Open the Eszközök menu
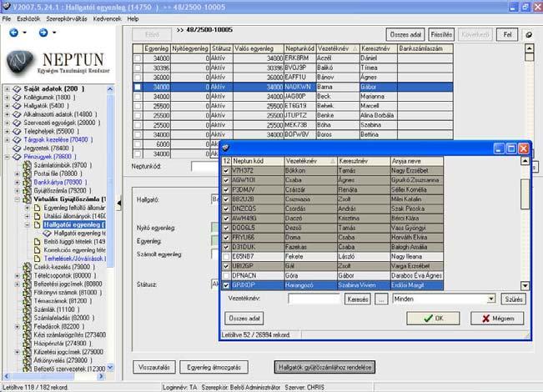Viewport: 543px width, 392px height. 28,18
